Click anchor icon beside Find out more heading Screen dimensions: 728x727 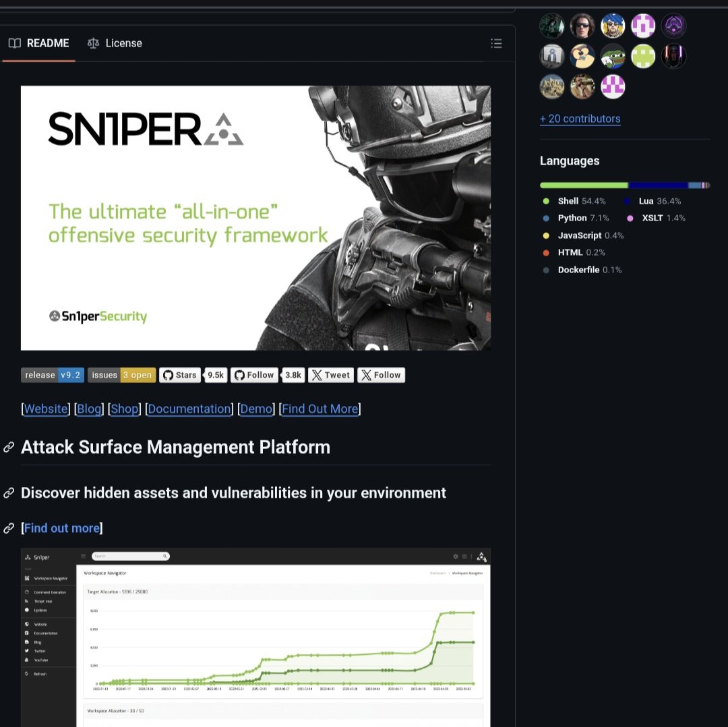click(9, 528)
